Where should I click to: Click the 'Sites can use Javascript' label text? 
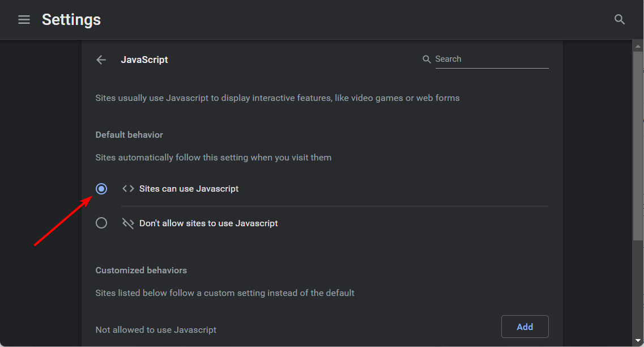[x=189, y=189]
